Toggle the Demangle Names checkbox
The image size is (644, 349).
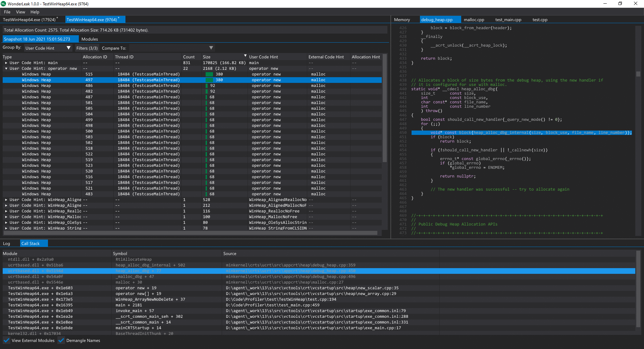[61, 340]
